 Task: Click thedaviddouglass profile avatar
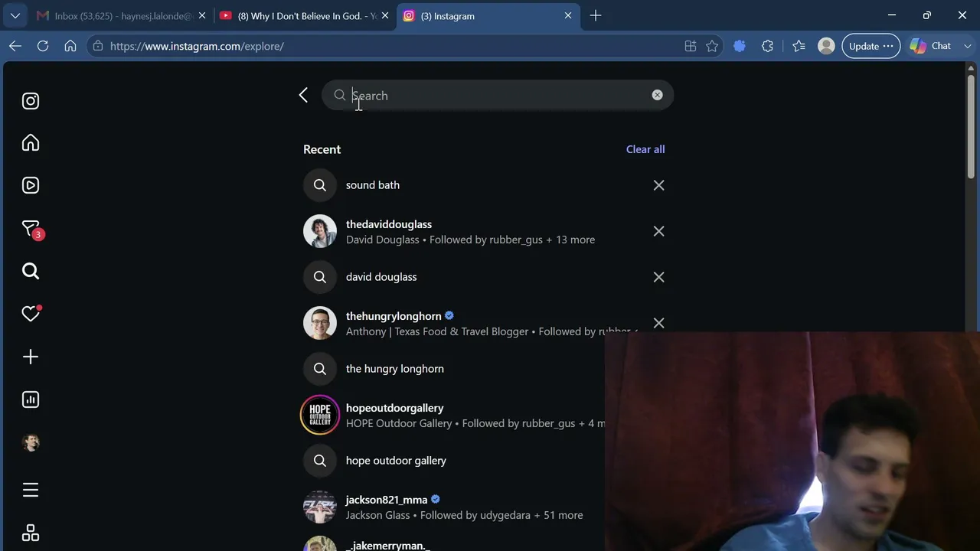coord(320,231)
